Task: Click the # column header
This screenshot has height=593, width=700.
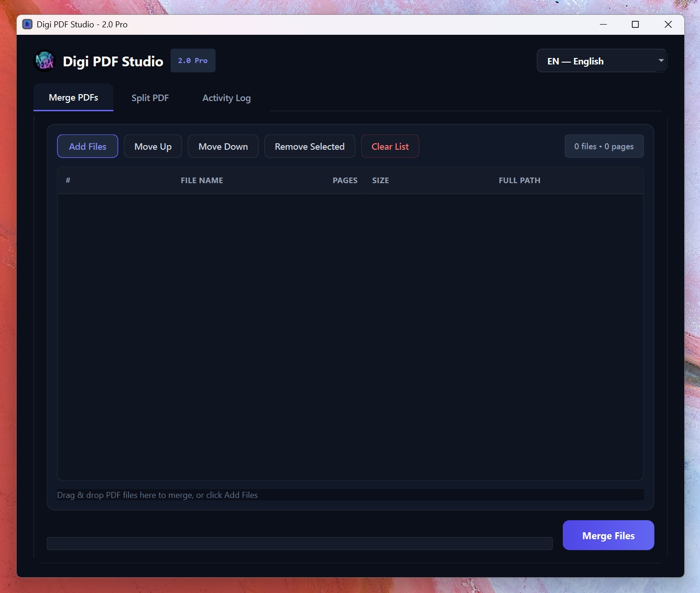Action: click(x=68, y=180)
